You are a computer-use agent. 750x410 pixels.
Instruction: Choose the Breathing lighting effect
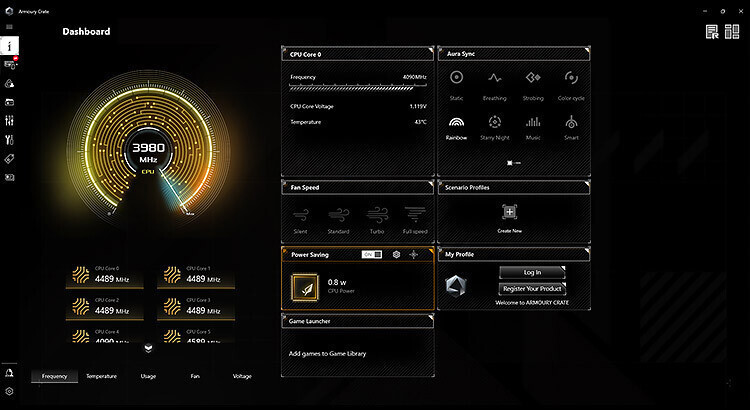[x=494, y=78]
